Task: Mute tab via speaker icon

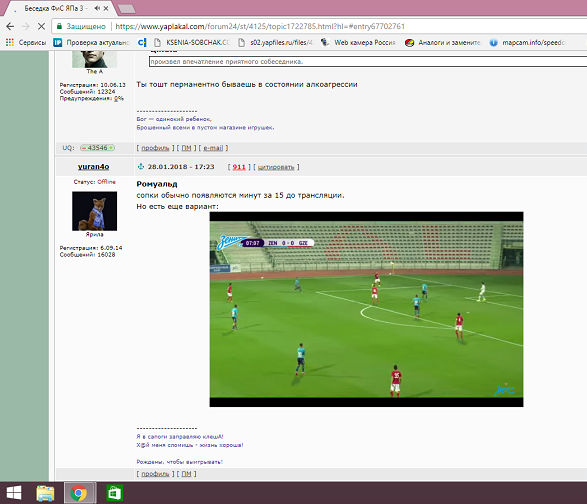Action: pos(97,8)
